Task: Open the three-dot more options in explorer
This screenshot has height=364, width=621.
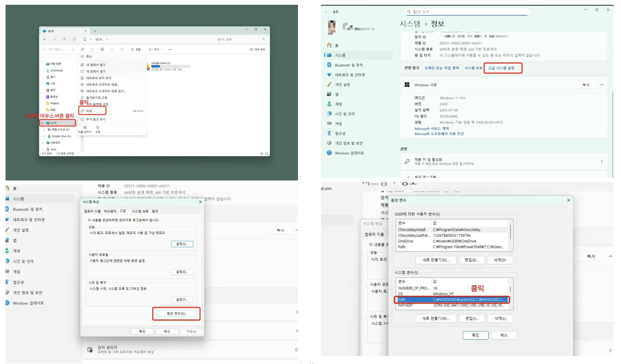Action: click(170, 49)
